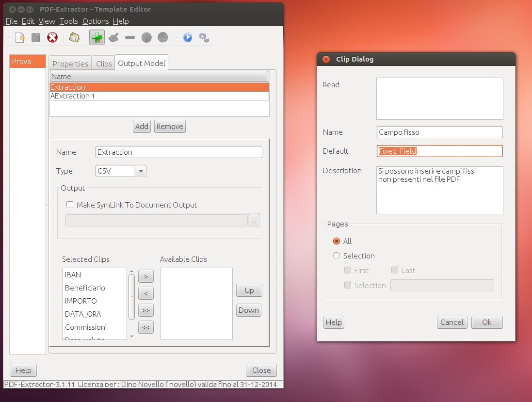
Task: Select IMPORTO in Selected Clips
Action: click(x=95, y=301)
